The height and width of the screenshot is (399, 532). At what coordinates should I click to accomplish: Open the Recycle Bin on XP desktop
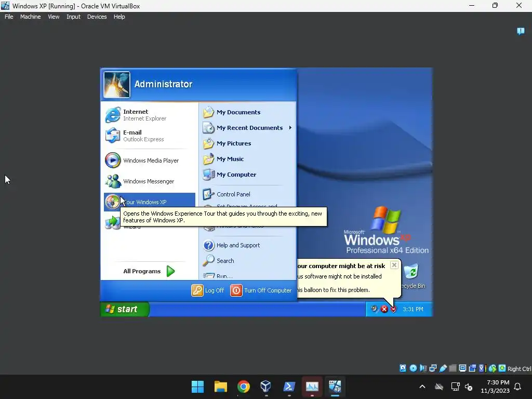click(413, 276)
